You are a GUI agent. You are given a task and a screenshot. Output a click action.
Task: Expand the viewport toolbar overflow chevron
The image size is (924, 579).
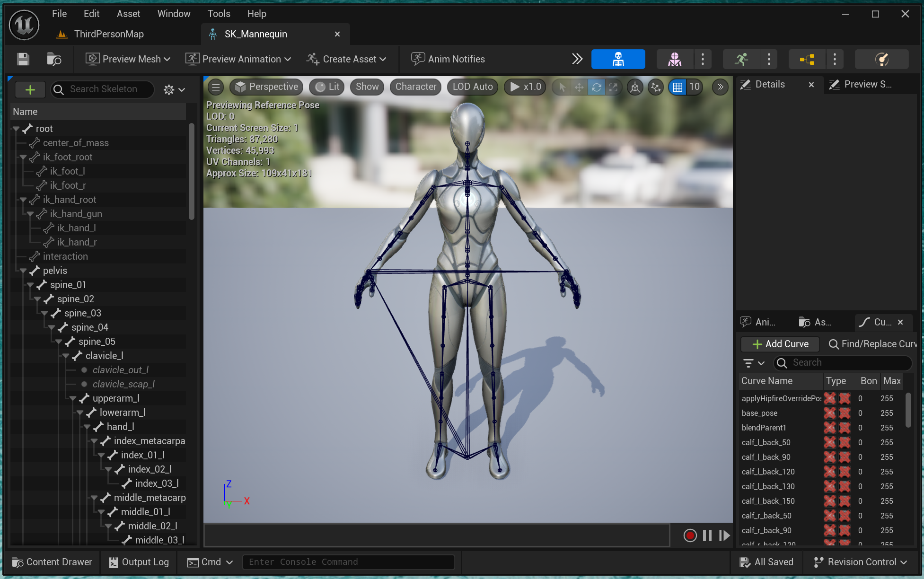[720, 87]
